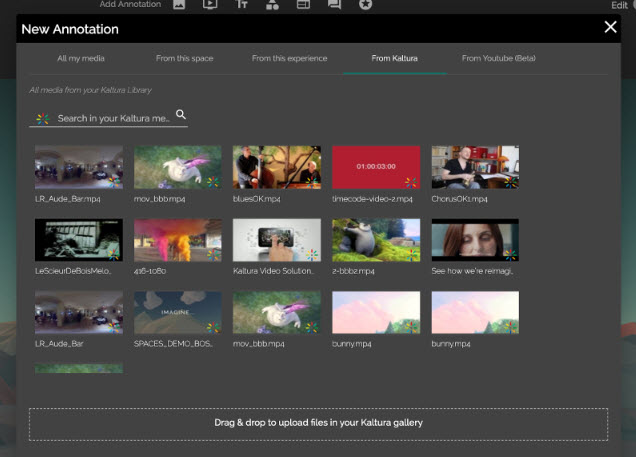Click the drag & drop upload area
Image resolution: width=636 pixels, height=457 pixels.
pos(318,423)
